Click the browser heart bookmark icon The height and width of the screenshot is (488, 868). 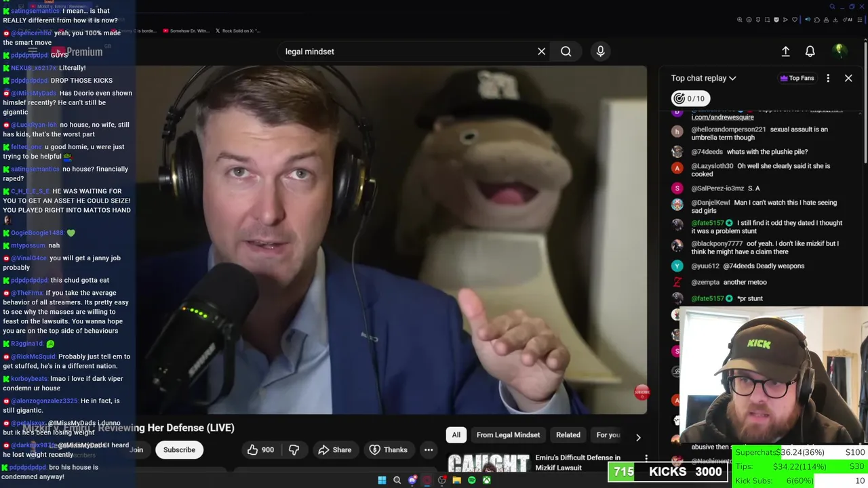point(795,20)
